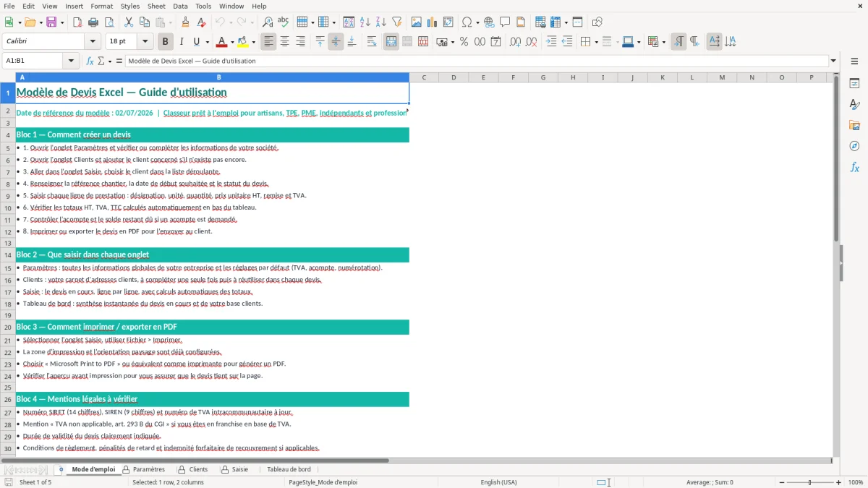Toggle Merge and Center Cells button
The height and width of the screenshot is (488, 868).
391,42
